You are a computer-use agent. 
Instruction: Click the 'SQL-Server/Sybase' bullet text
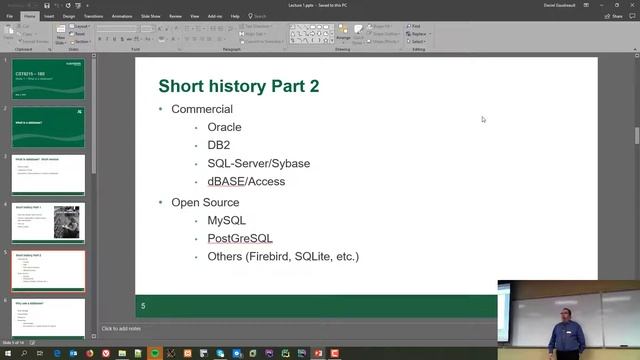[x=259, y=163]
